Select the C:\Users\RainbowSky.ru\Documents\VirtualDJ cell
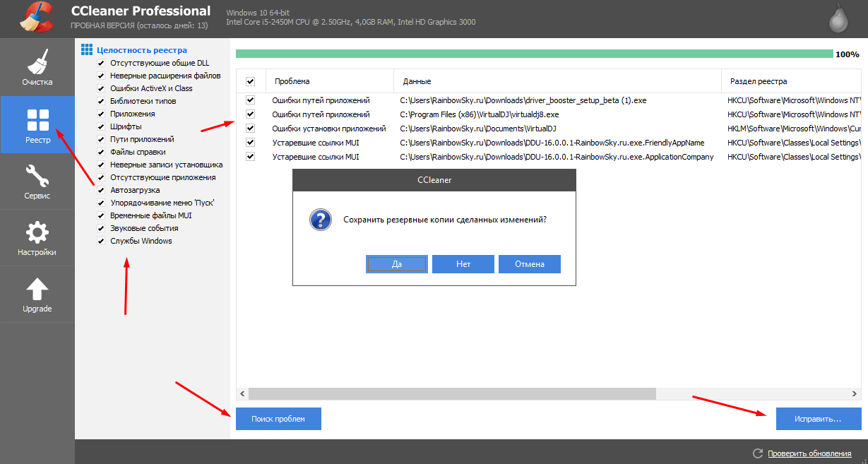Screen dimensions: 868x464 (x=478, y=129)
